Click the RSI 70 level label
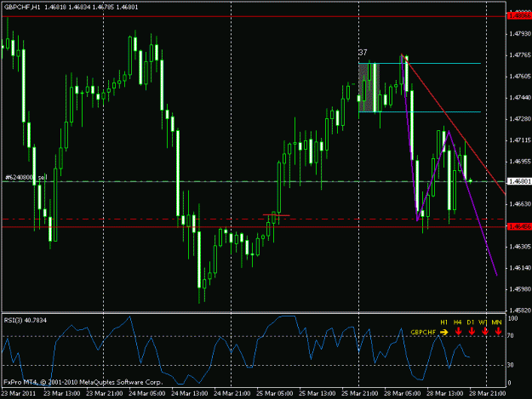The image size is (532, 399). tap(511, 336)
